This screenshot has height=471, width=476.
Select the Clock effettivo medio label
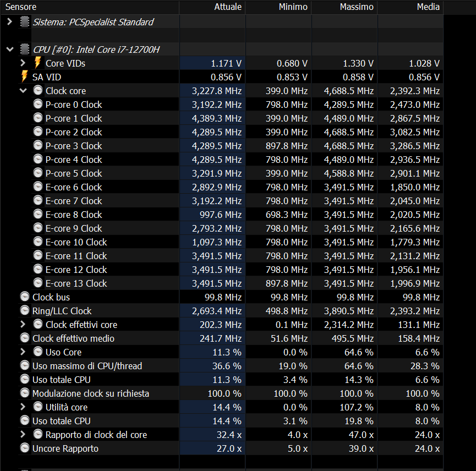74,338
